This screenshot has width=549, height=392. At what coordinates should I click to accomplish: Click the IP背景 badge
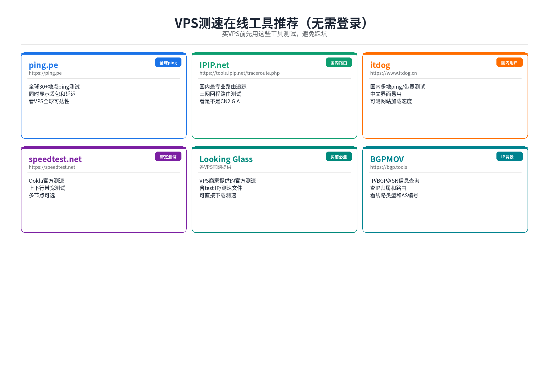pos(510,156)
